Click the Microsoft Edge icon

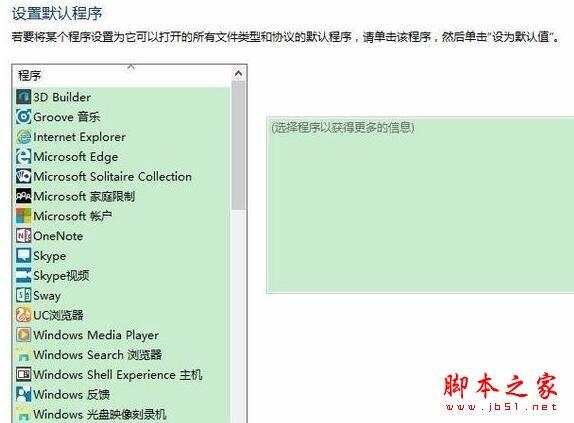(x=23, y=157)
